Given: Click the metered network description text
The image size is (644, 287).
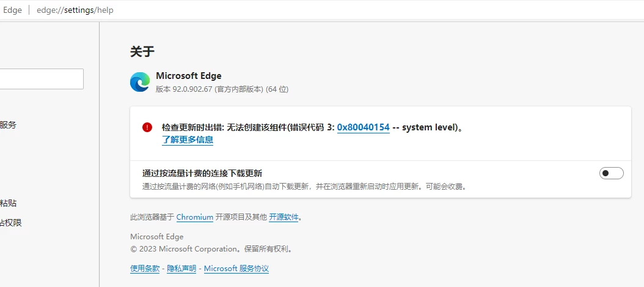Looking at the screenshot, I should pos(304,187).
